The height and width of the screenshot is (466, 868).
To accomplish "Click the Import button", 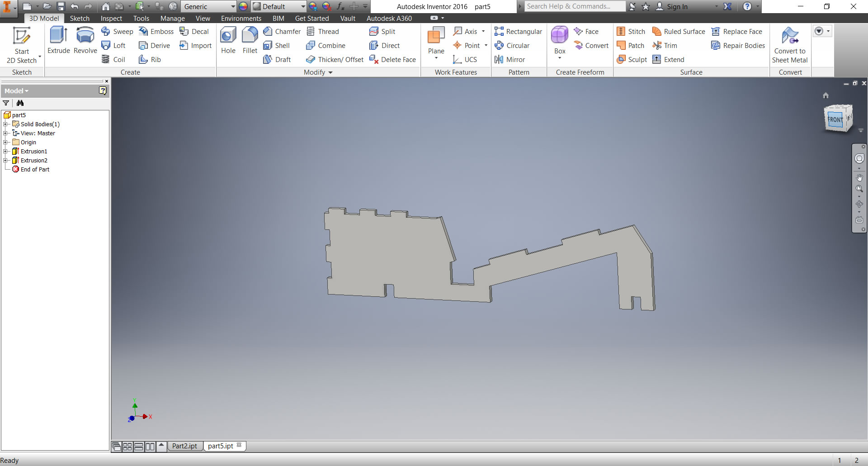I will click(195, 45).
